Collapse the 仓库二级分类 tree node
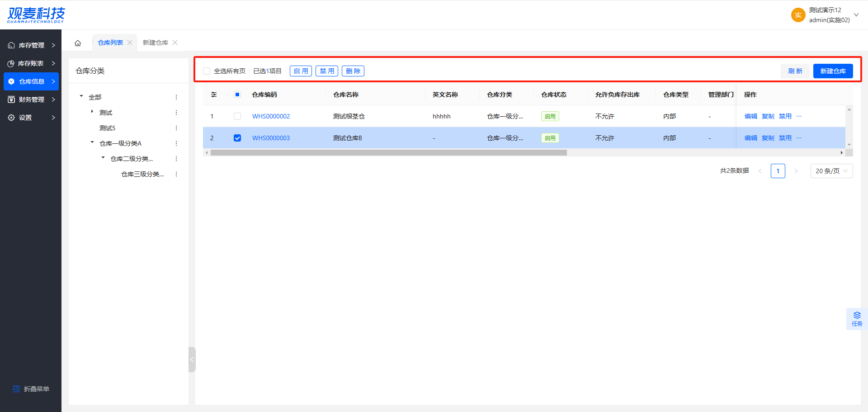The height and width of the screenshot is (412, 868). (x=103, y=158)
